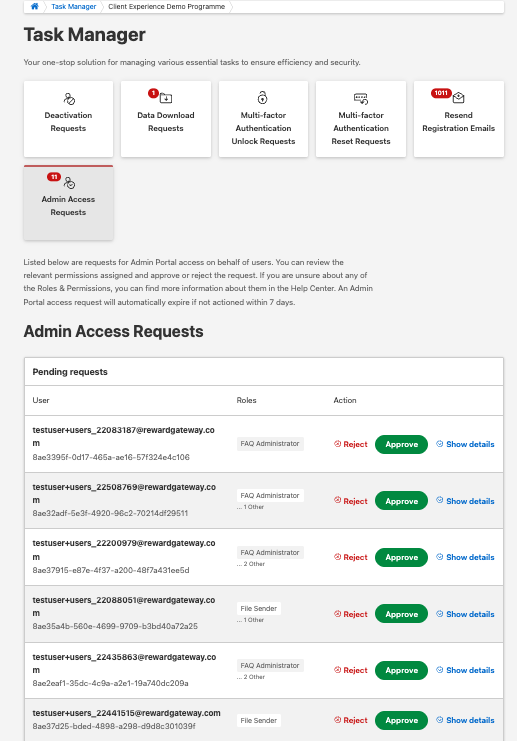Show details for testuser+users_22083187

pos(465,444)
